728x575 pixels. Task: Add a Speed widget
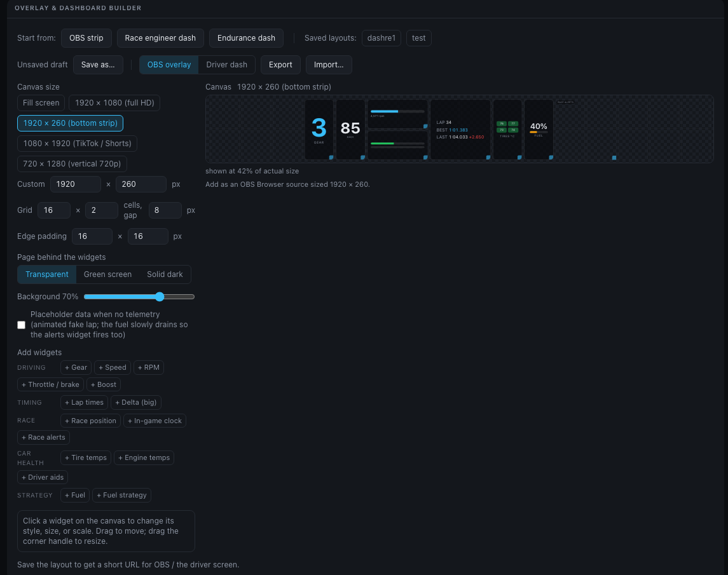coord(113,367)
